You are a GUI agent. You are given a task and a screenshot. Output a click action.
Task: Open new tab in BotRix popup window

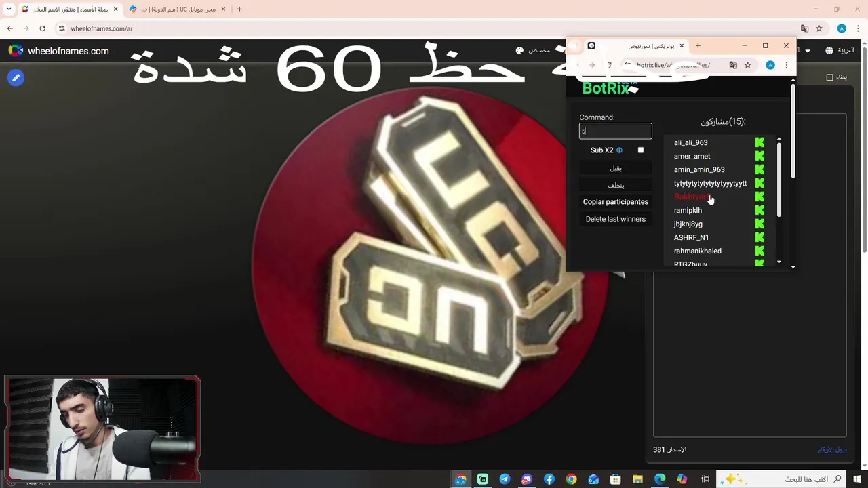click(x=698, y=45)
